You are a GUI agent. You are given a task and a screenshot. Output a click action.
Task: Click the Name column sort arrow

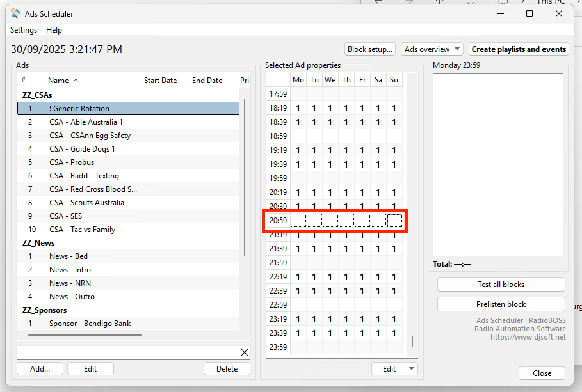coord(76,81)
